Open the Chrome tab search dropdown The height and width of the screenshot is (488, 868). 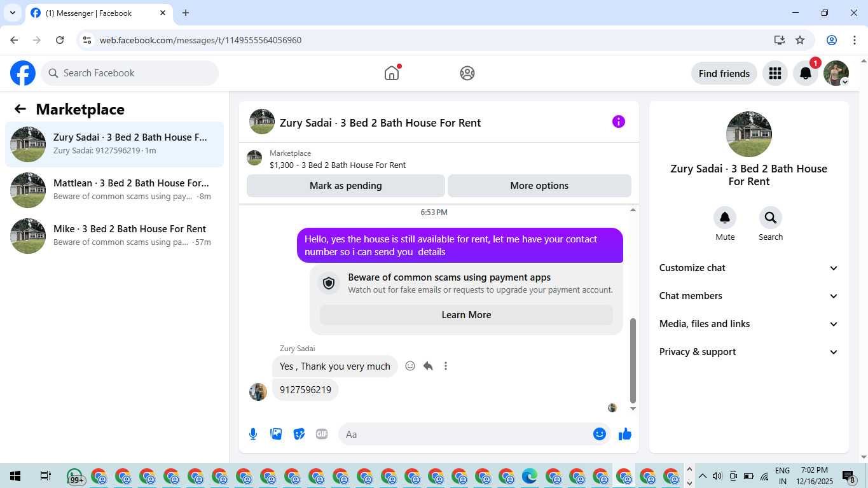pyautogui.click(x=13, y=13)
